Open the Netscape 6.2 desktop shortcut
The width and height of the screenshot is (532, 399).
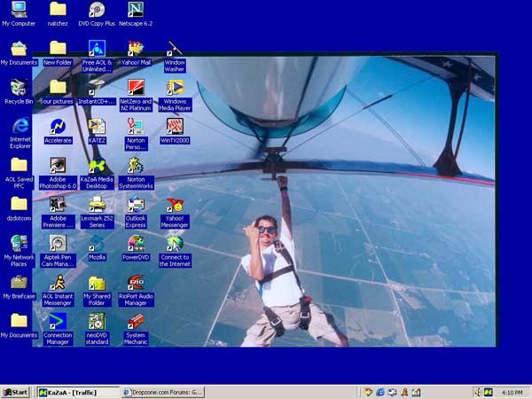point(136,11)
